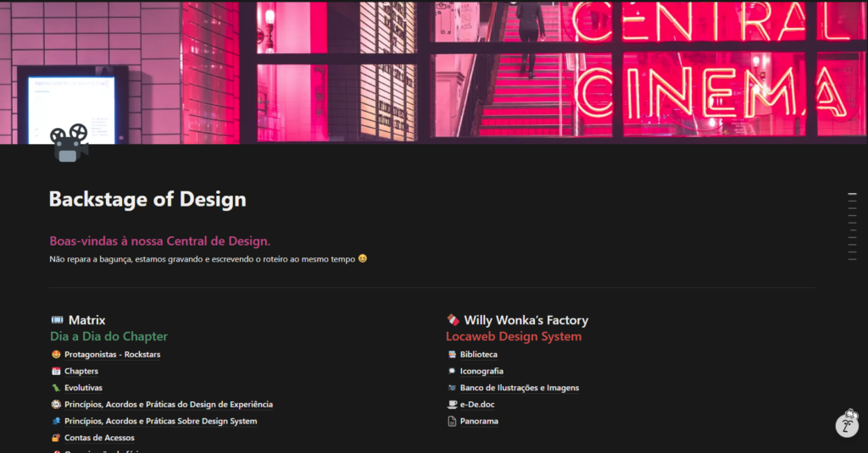Click the chocolate bar icon by Willy Wonka's Factory
The height and width of the screenshot is (453, 868).
tap(453, 320)
